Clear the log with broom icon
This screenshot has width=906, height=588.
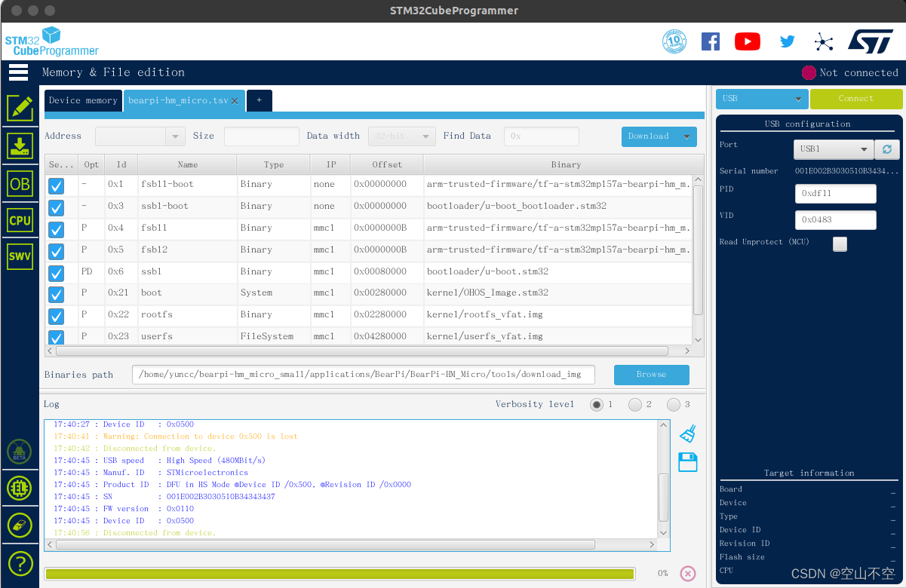[x=687, y=433]
